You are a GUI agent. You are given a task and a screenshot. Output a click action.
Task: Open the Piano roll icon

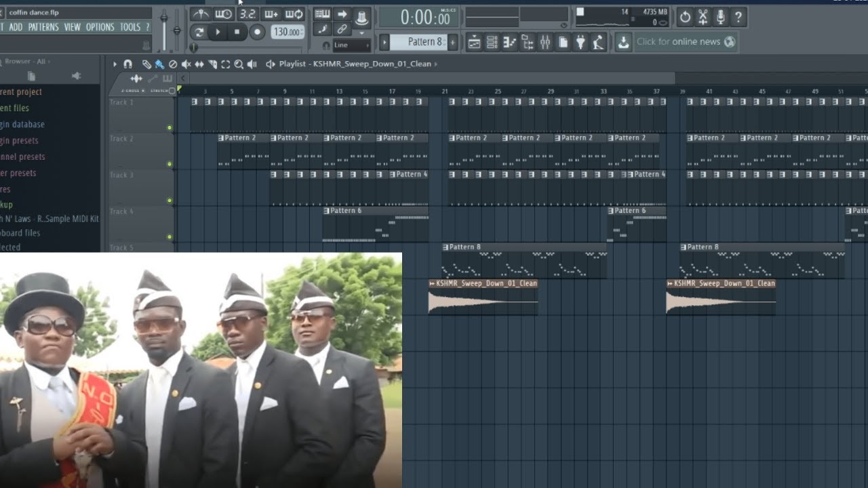[510, 42]
